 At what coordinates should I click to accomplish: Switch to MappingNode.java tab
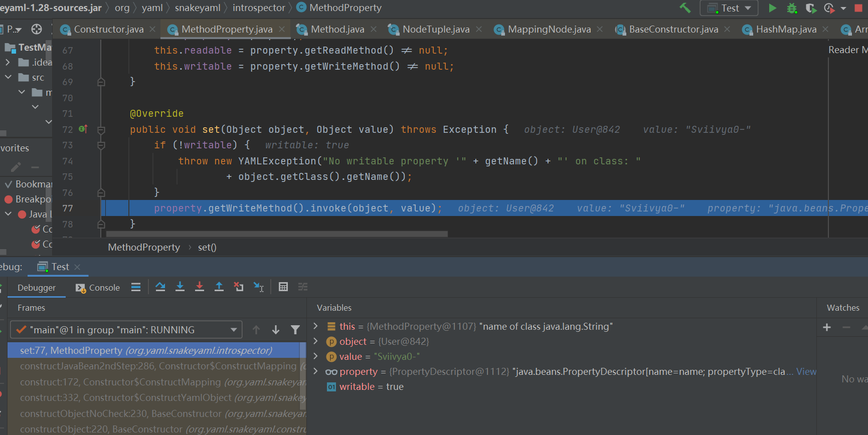[549, 30]
